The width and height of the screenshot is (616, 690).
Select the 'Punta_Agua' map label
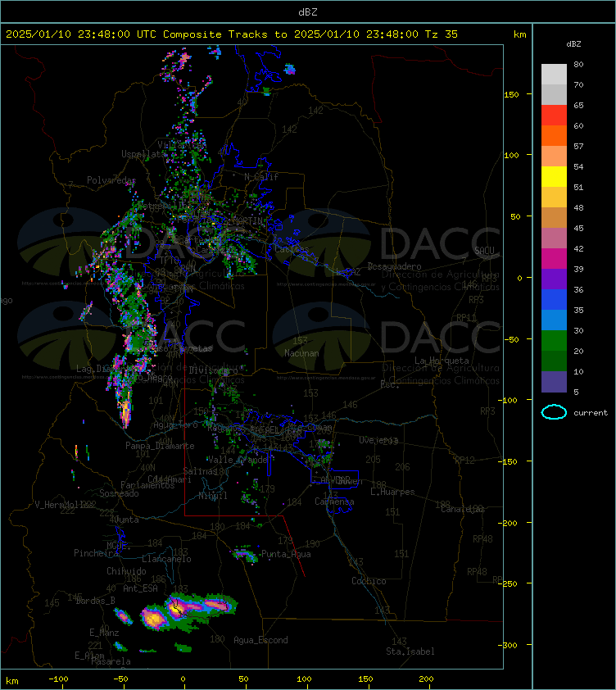coord(286,554)
